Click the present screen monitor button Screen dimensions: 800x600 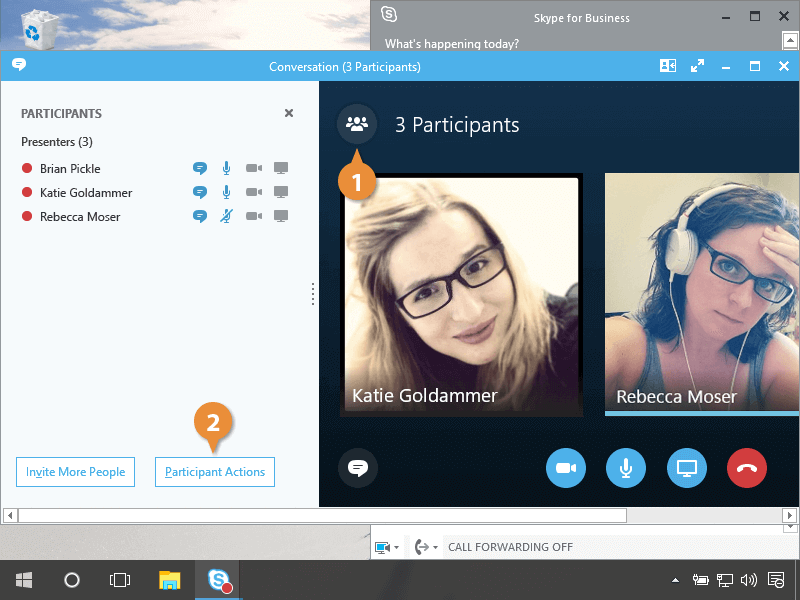tap(687, 468)
